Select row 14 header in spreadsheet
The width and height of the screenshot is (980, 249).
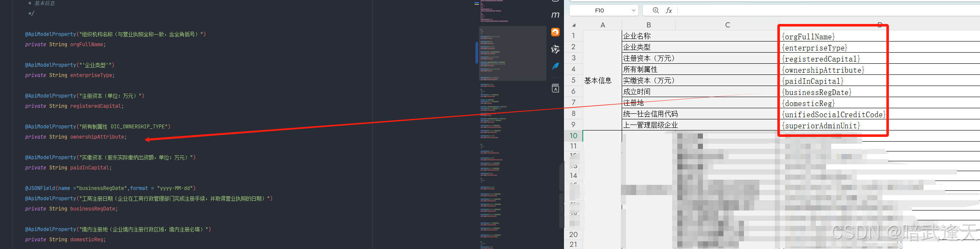pyautogui.click(x=573, y=175)
